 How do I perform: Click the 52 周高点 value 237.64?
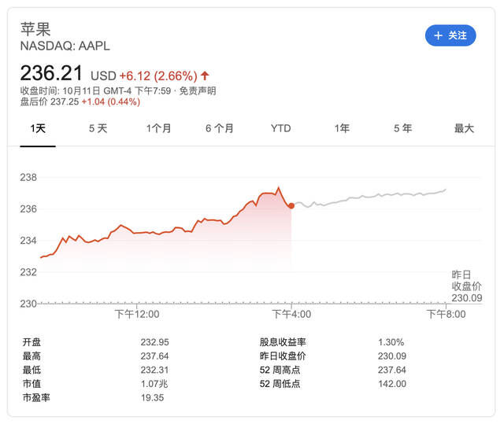click(392, 370)
